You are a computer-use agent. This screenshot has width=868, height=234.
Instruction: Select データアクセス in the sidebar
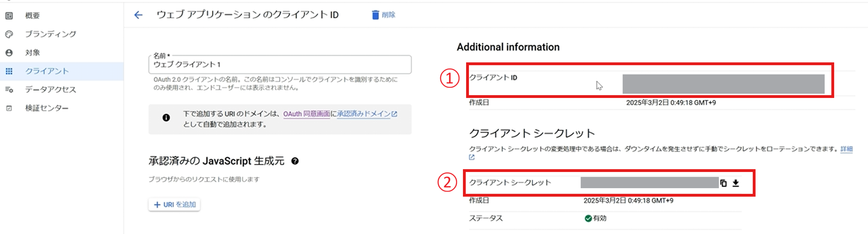tap(50, 90)
